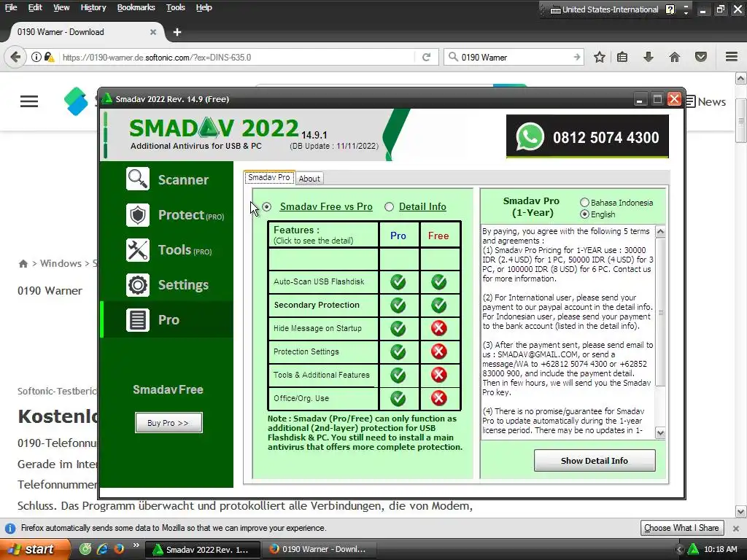Close the 0190 Warner tab
Screen dimensions: 747x560
click(153, 32)
